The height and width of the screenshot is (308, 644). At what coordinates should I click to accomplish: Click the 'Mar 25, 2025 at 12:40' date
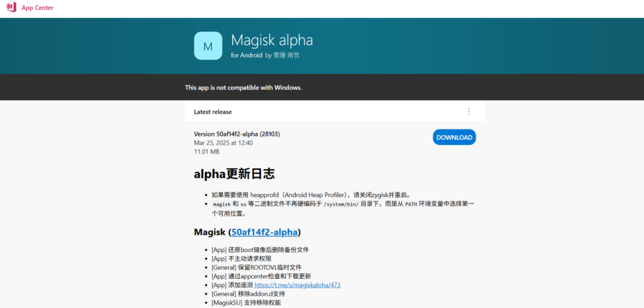[x=224, y=143]
